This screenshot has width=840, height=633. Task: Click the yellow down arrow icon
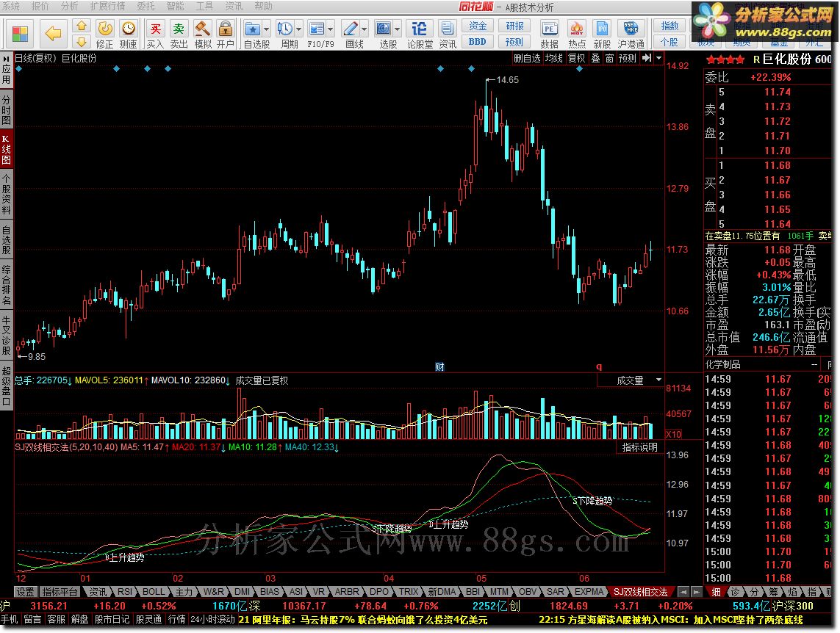81,41
